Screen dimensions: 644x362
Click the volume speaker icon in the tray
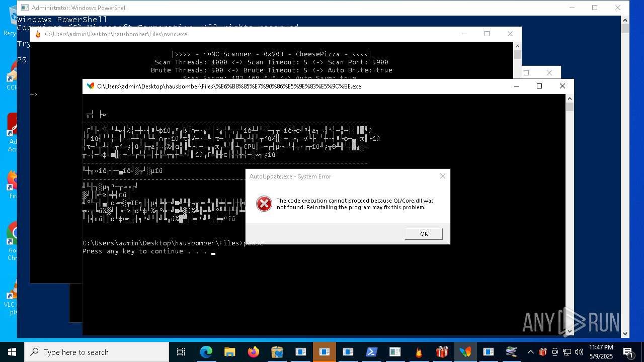[579, 352]
